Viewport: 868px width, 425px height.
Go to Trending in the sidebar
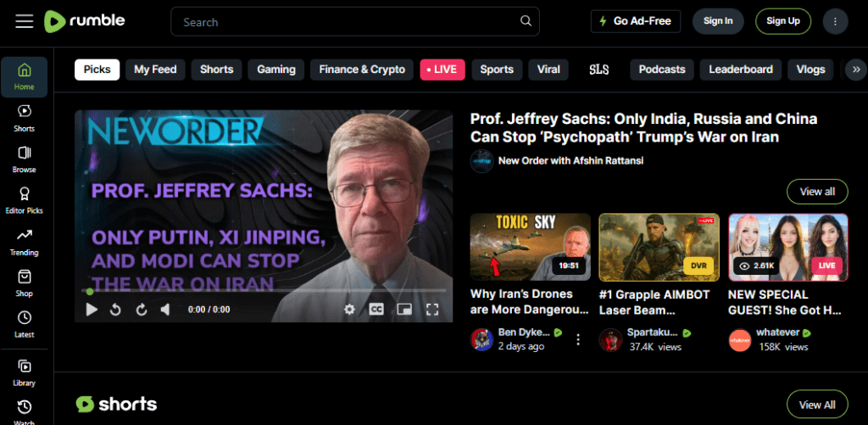coord(25,242)
